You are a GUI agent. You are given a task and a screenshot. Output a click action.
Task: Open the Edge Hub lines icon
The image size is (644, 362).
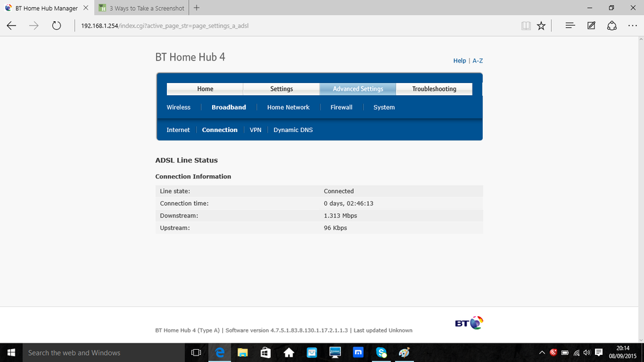tap(570, 26)
